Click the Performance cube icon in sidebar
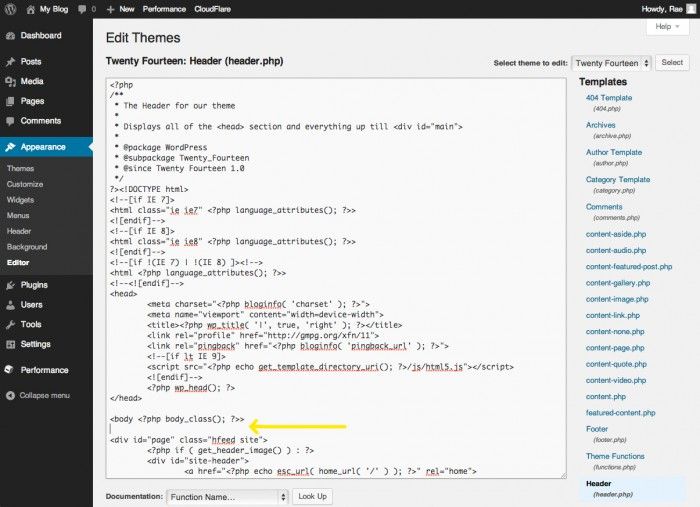 pos(9,370)
